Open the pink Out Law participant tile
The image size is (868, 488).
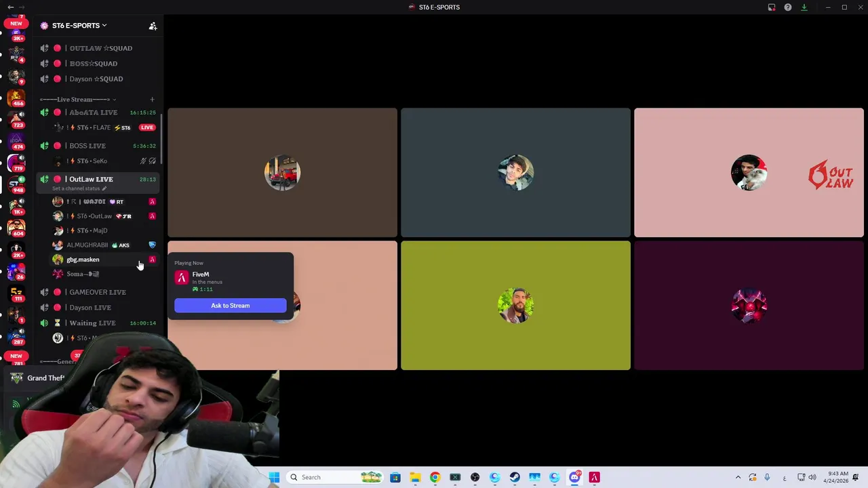pyautogui.click(x=749, y=173)
